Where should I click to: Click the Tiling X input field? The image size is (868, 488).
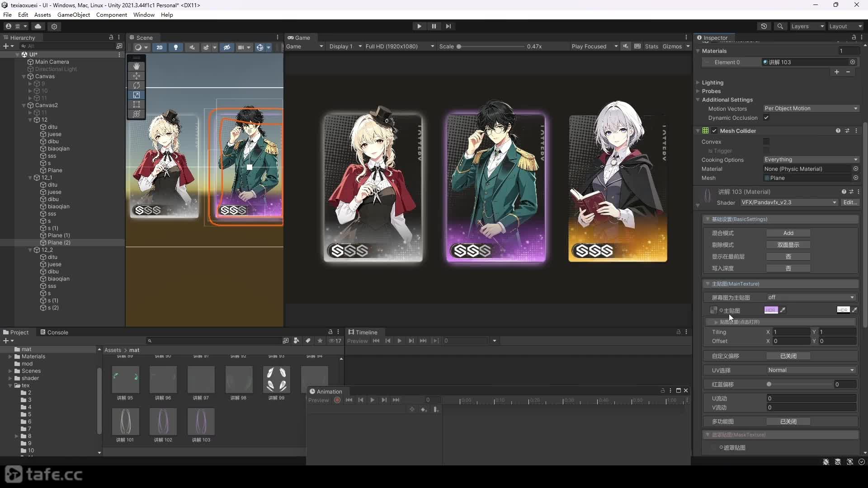(791, 332)
